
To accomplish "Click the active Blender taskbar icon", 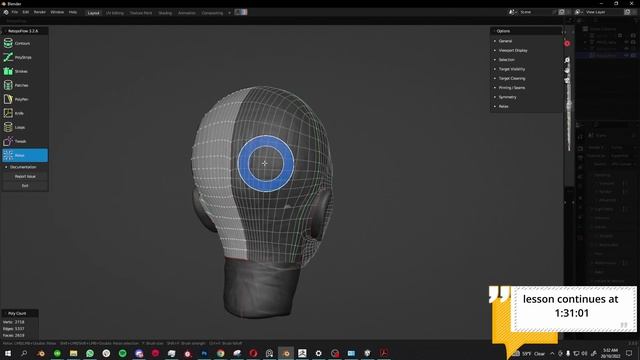I will (x=286, y=353).
